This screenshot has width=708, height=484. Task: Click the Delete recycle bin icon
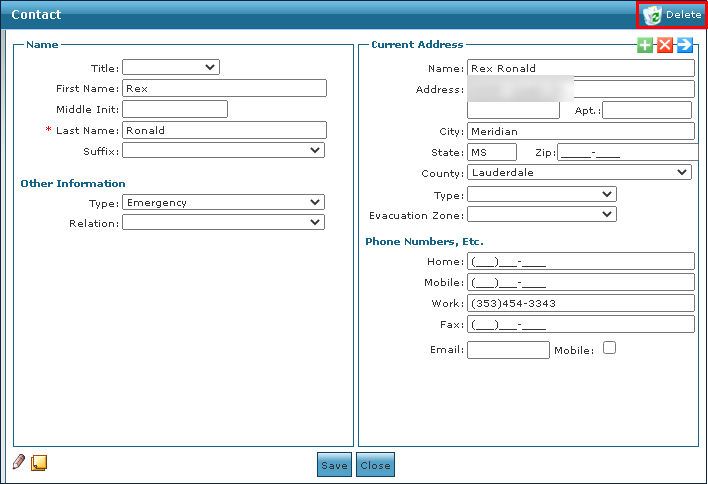coord(652,15)
